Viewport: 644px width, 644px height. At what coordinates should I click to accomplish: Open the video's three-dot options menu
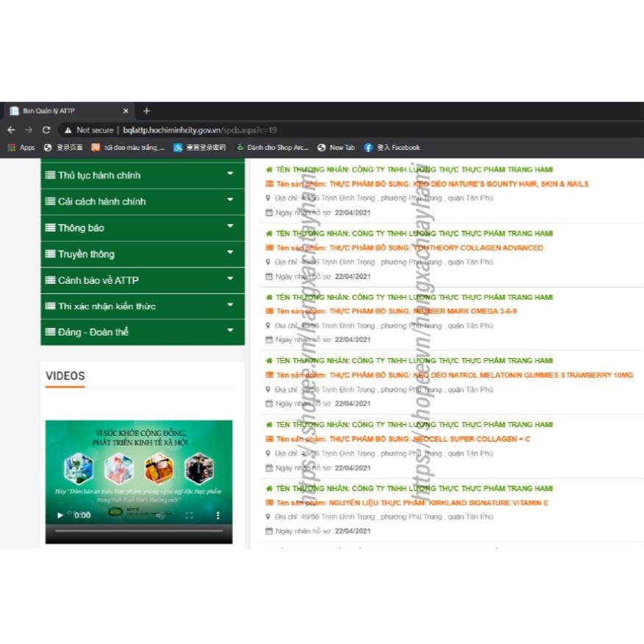tap(218, 515)
